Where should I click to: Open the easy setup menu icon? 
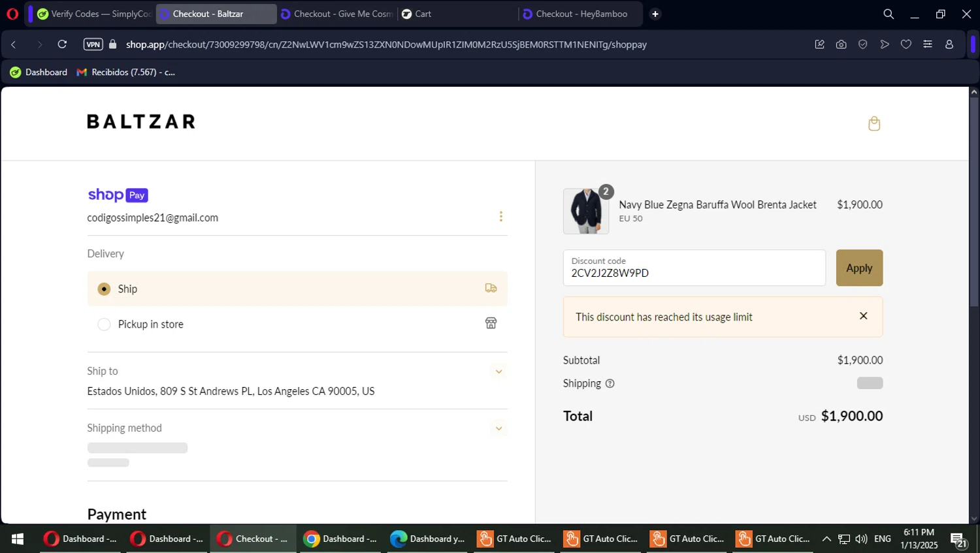pos(928,44)
